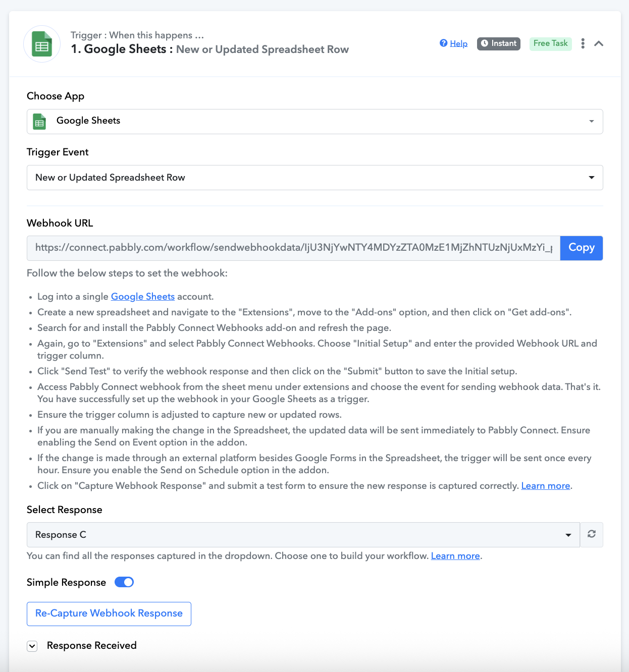
Task: Click the question-mark Help icon
Action: [443, 43]
